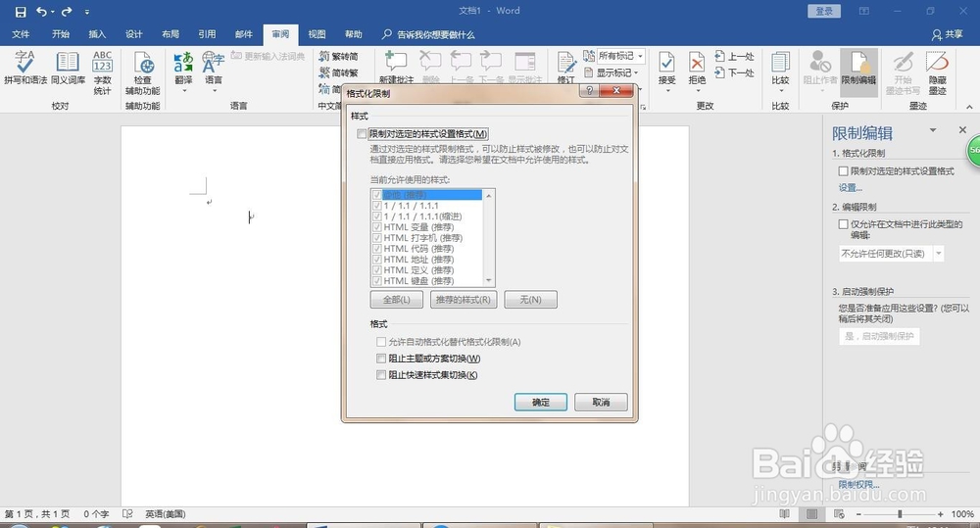
Task: Click the 无(N) button
Action: [530, 300]
